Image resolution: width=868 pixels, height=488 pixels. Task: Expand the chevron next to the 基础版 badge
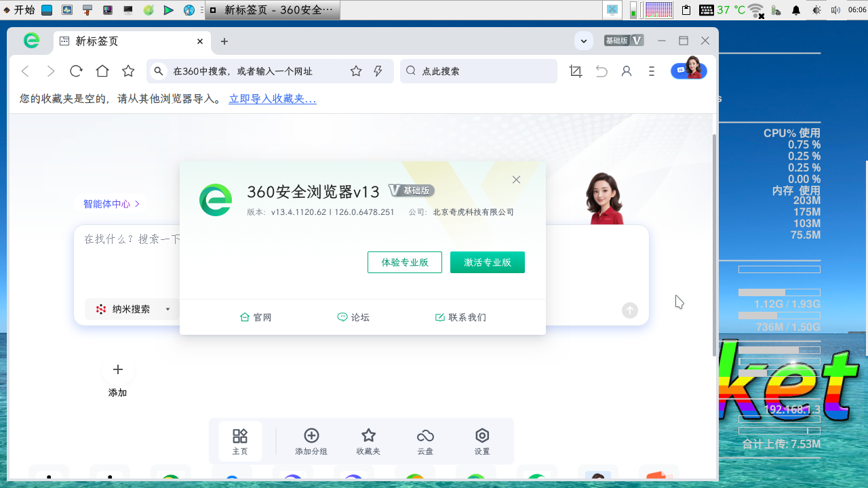pyautogui.click(x=583, y=41)
